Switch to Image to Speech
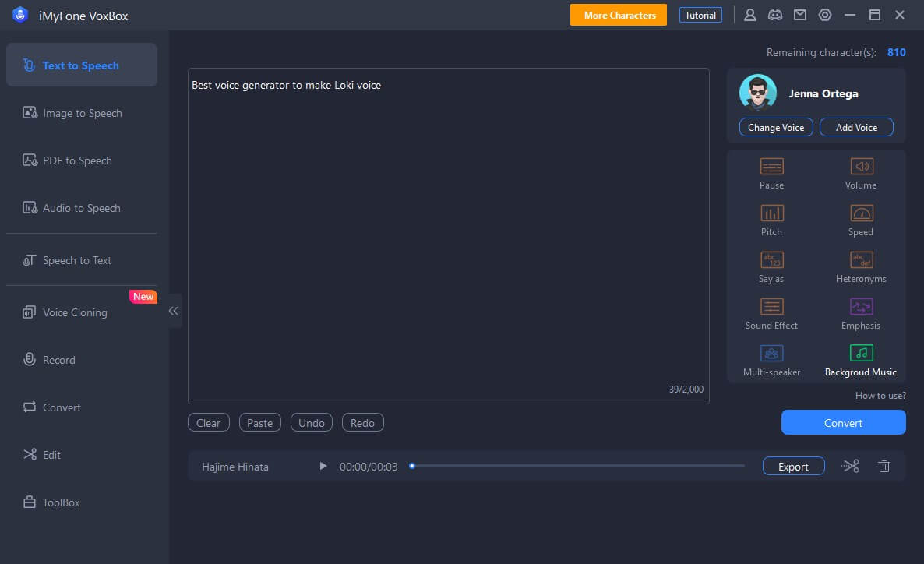 coord(81,112)
